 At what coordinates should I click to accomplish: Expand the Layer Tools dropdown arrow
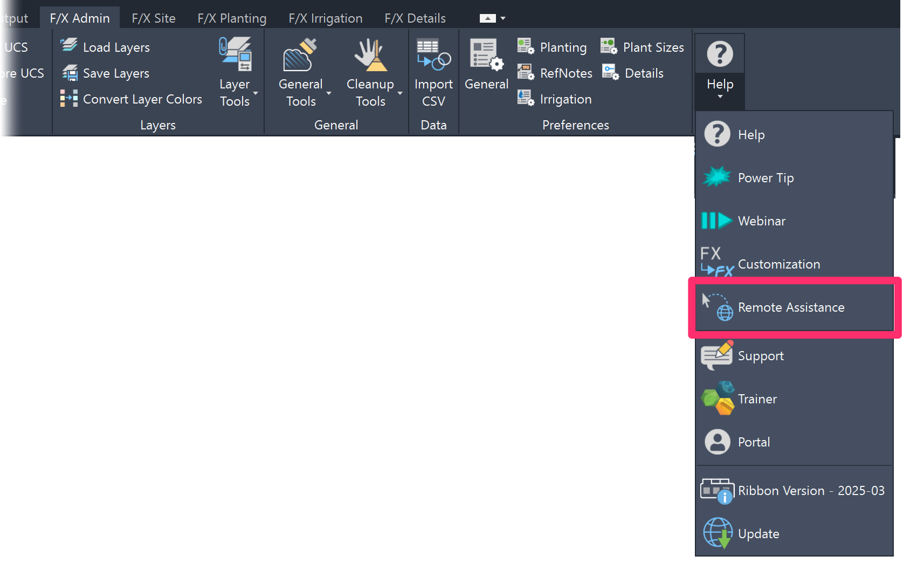coord(256,93)
